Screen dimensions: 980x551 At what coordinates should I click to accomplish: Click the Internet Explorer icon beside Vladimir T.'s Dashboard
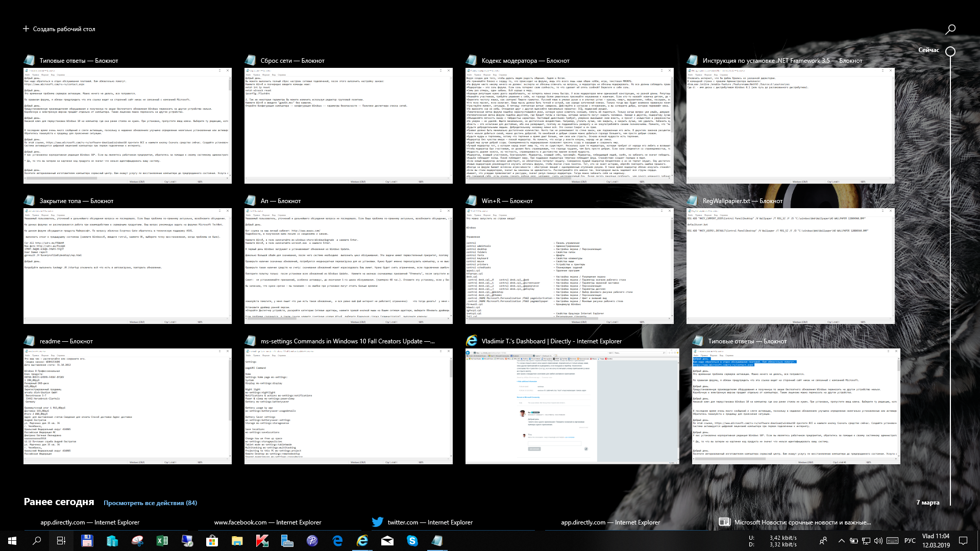[472, 341]
